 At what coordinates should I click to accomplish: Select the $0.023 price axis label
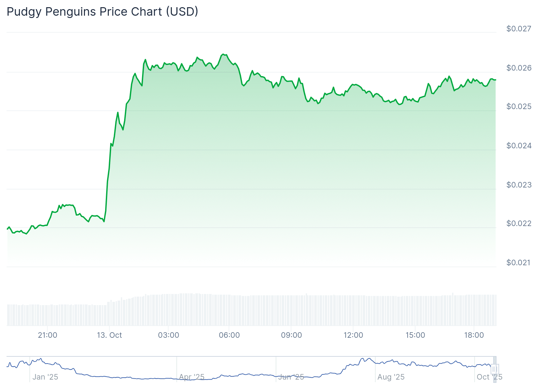coord(519,185)
